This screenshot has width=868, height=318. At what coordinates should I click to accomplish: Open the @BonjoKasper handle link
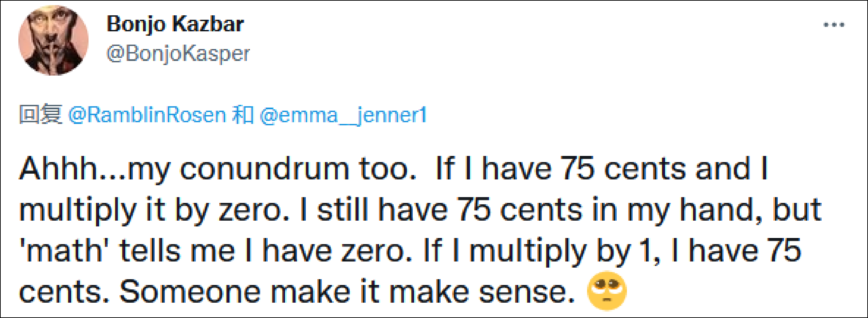click(x=178, y=54)
